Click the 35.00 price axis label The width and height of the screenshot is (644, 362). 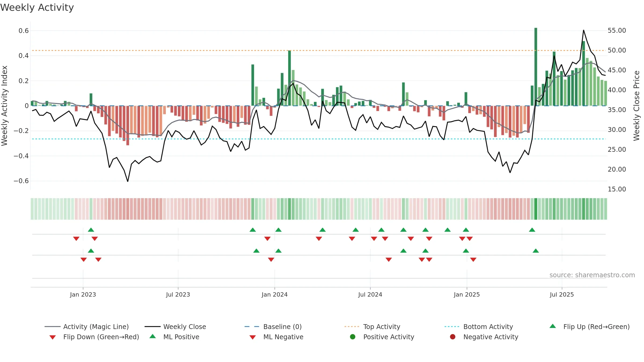[617, 110]
